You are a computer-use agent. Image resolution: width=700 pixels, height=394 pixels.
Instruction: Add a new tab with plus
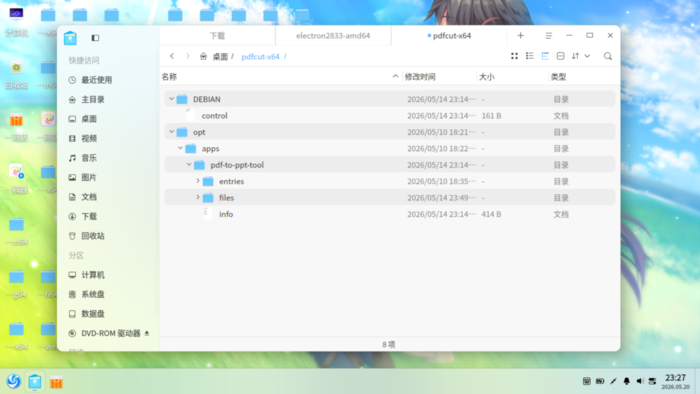[x=521, y=35]
